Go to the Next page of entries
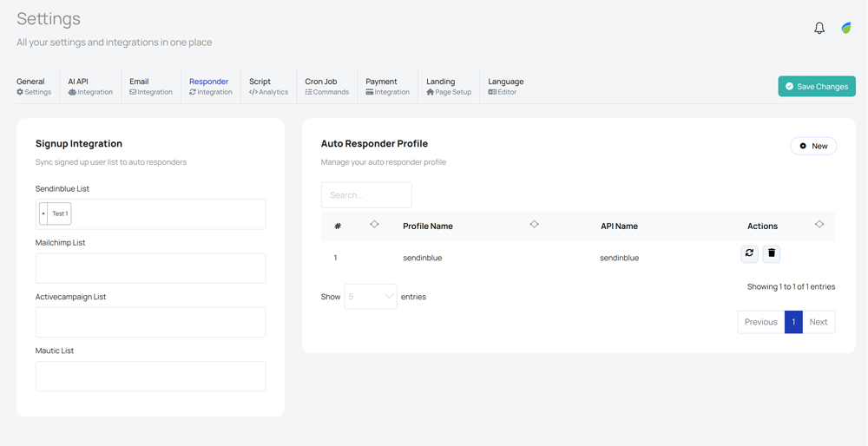Screen dimensions: 868x446 click(x=818, y=322)
